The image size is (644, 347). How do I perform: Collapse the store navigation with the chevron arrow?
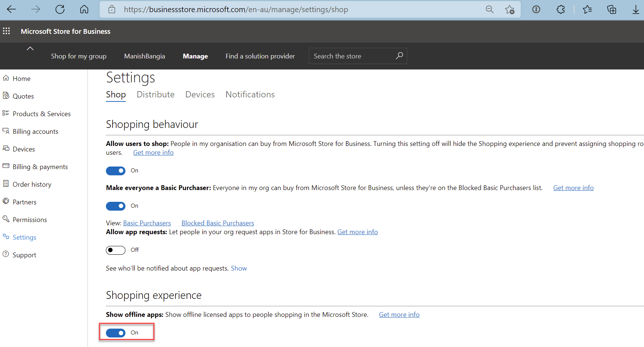pyautogui.click(x=30, y=48)
